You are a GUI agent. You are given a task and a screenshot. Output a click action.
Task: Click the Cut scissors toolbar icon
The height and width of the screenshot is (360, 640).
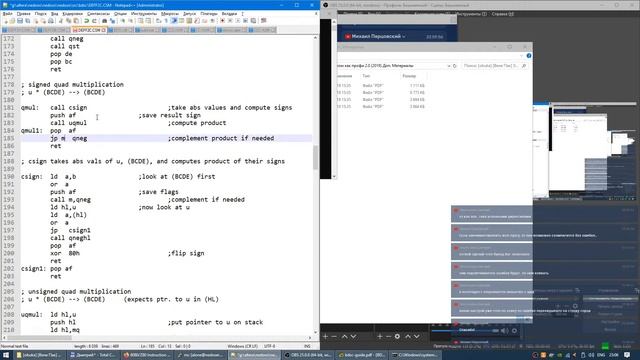point(60,20)
